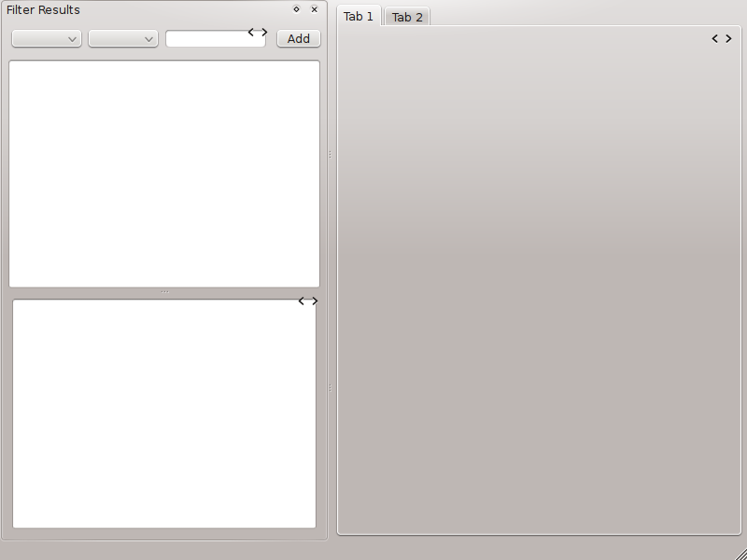Click left arrow above the filter input

[x=251, y=32]
